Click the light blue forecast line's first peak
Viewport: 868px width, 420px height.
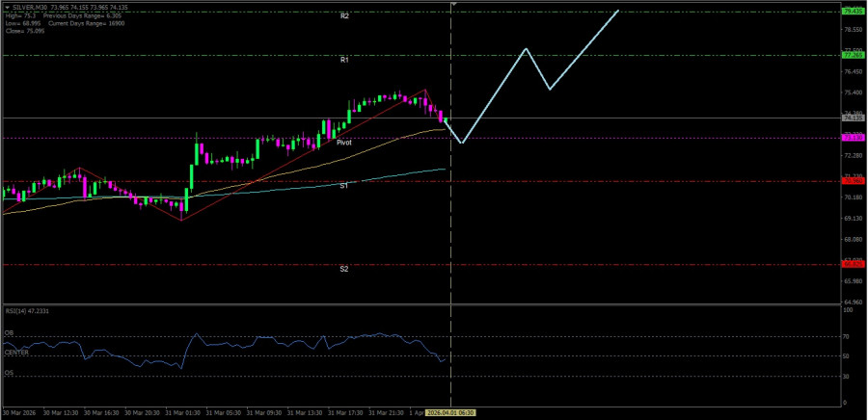coord(526,48)
